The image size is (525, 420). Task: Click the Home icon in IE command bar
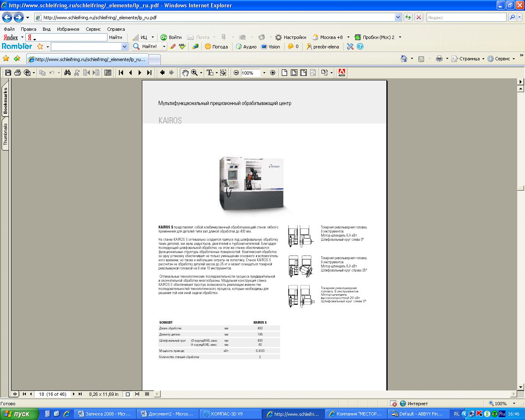click(404, 59)
